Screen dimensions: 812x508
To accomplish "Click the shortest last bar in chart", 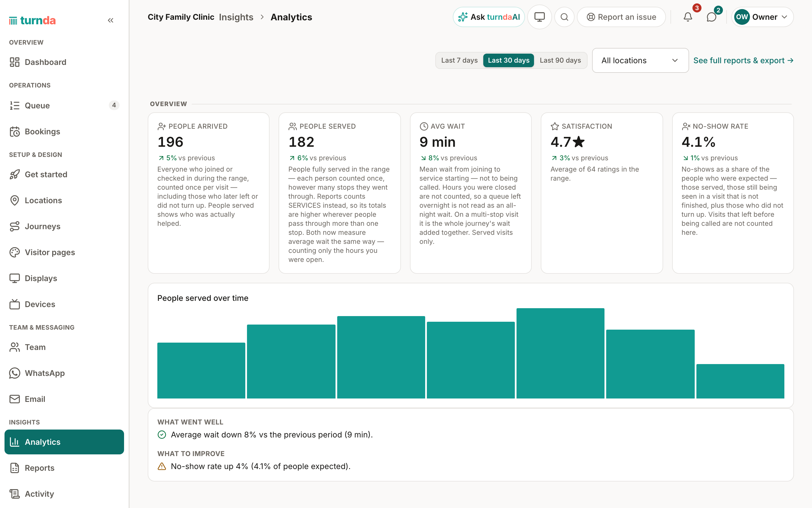I will point(740,381).
